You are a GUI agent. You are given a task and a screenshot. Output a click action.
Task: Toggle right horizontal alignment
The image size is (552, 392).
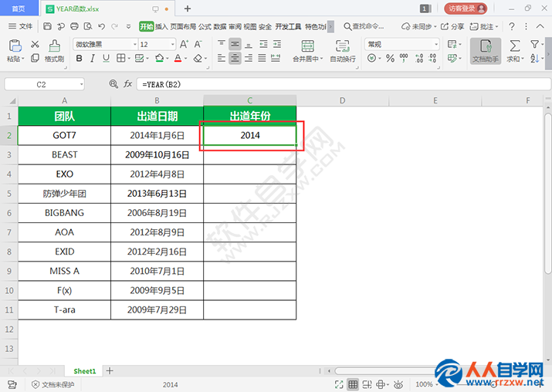pyautogui.click(x=249, y=58)
